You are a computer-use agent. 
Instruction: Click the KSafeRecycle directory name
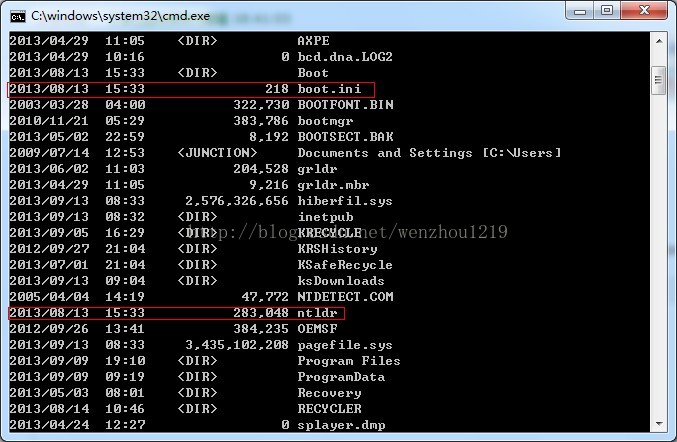coord(345,265)
